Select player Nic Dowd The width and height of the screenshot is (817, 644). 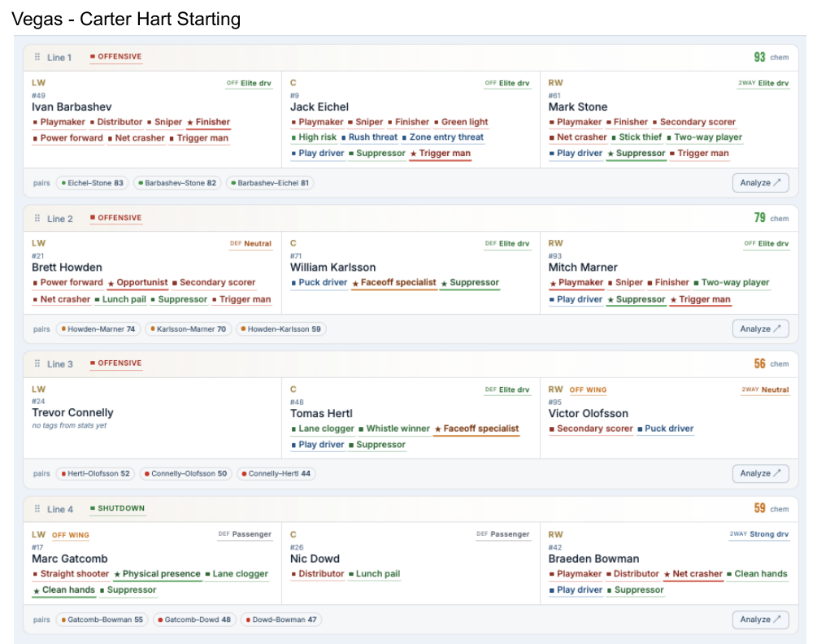point(315,559)
